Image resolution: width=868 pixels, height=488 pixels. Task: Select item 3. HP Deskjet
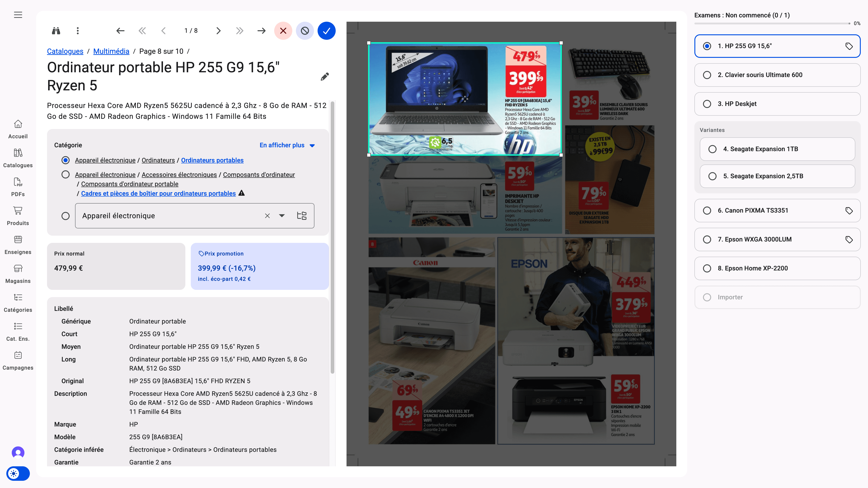(777, 104)
